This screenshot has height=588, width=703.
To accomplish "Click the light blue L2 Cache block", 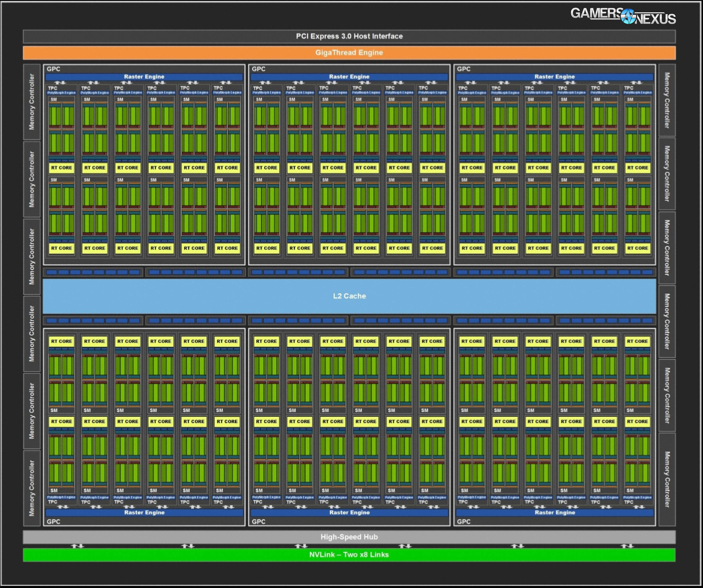I will (x=349, y=296).
